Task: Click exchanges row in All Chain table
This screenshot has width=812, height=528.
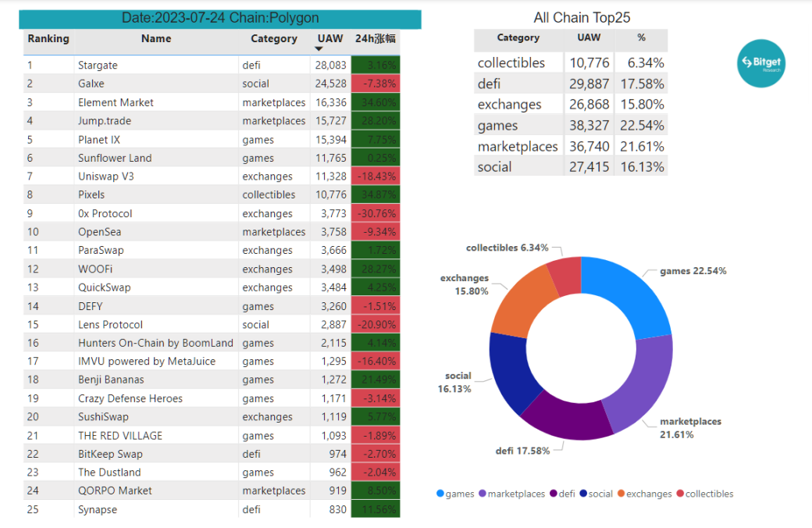Action: click(x=571, y=104)
